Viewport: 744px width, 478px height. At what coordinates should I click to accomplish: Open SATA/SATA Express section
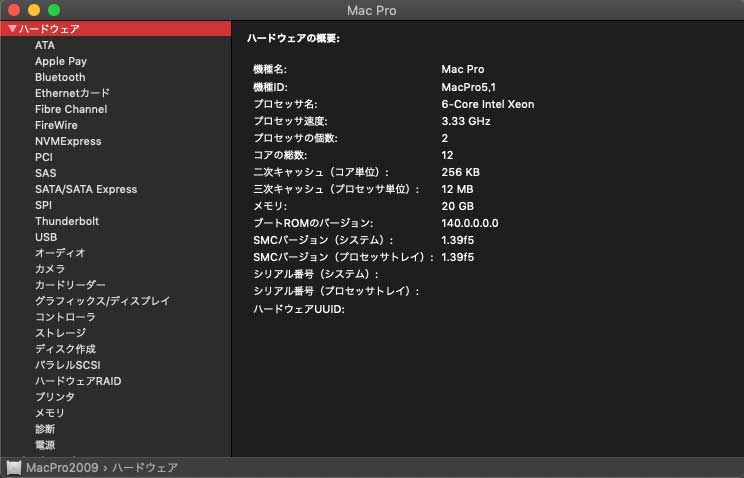click(x=86, y=189)
